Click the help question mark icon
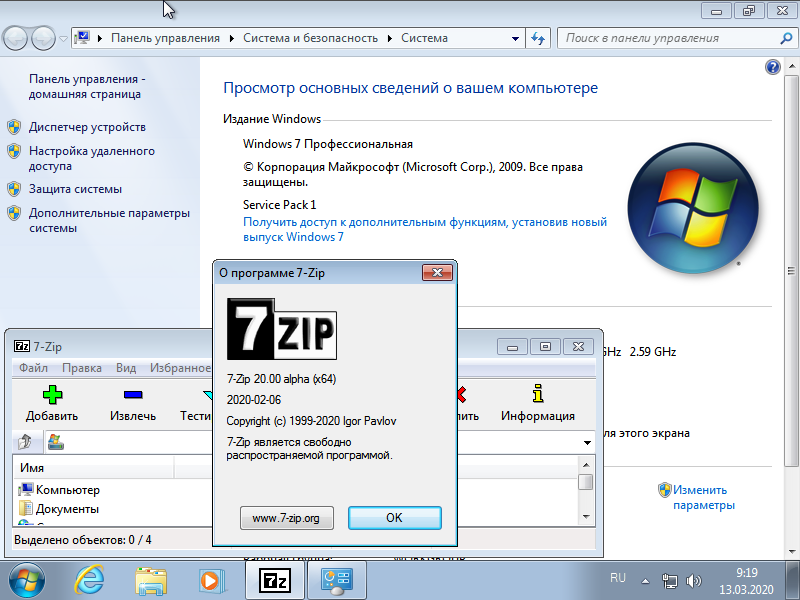The image size is (800, 600). click(x=772, y=67)
